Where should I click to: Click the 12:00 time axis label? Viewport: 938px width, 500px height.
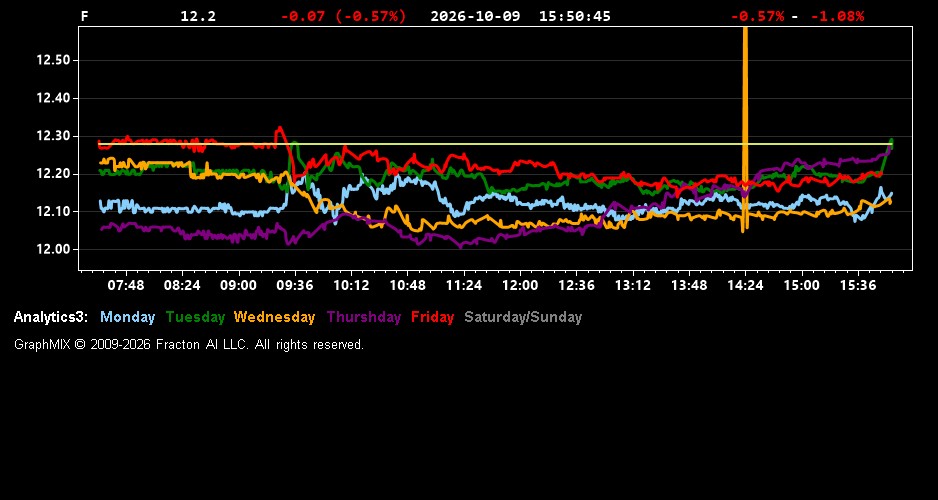(x=520, y=286)
